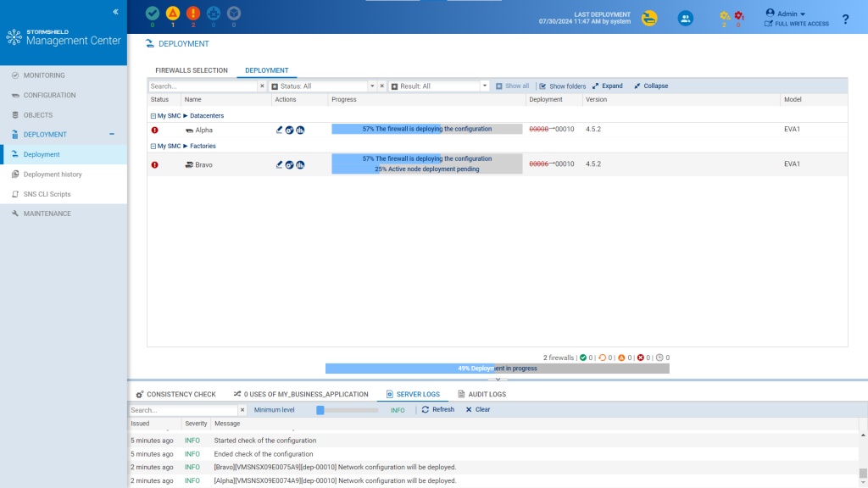Click the Expand button in toolbar
Image resolution: width=868 pixels, height=488 pixels.
607,86
